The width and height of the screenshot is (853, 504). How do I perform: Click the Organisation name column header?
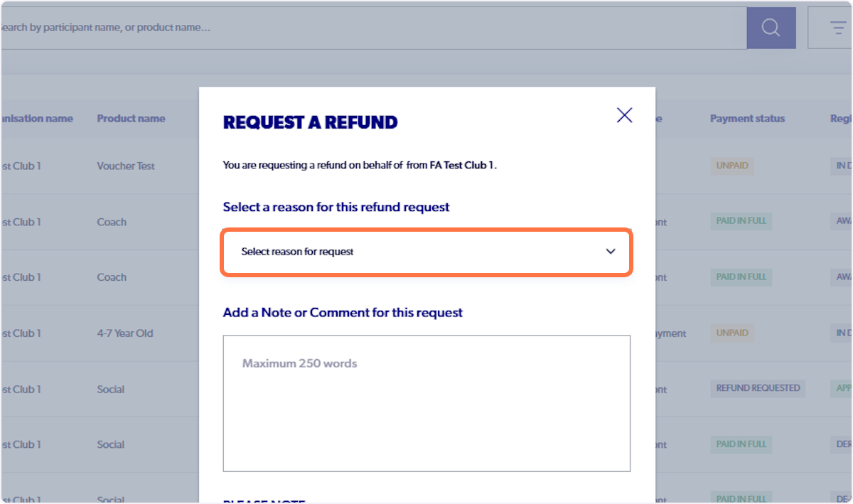(36, 118)
